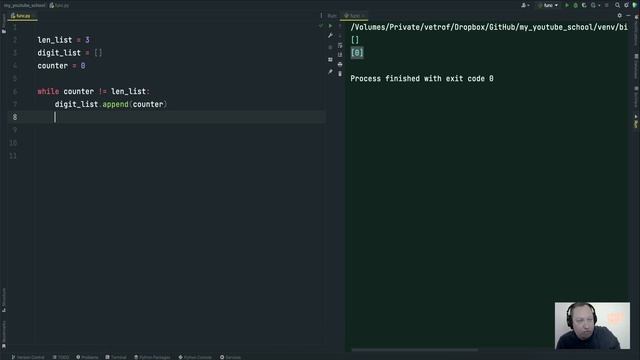Image resolution: width=640 pixels, height=360 pixels.
Task: Open the Version Control tool window
Action: point(28,357)
